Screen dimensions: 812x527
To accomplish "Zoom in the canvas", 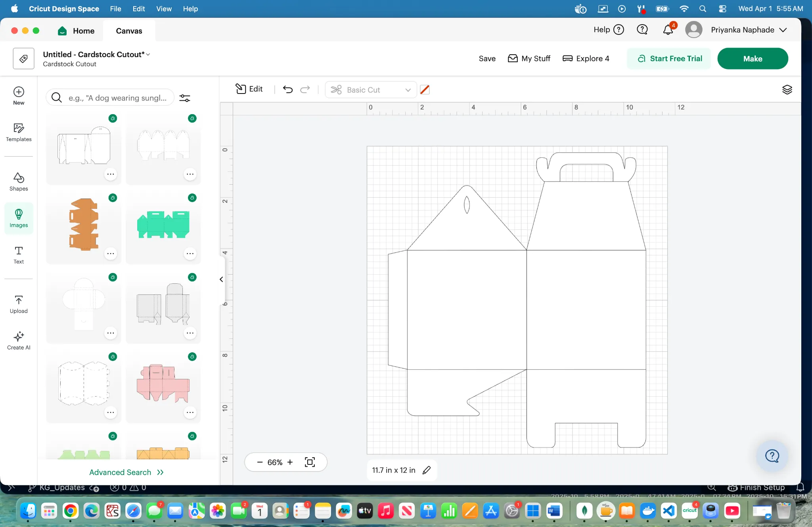I will [x=290, y=462].
